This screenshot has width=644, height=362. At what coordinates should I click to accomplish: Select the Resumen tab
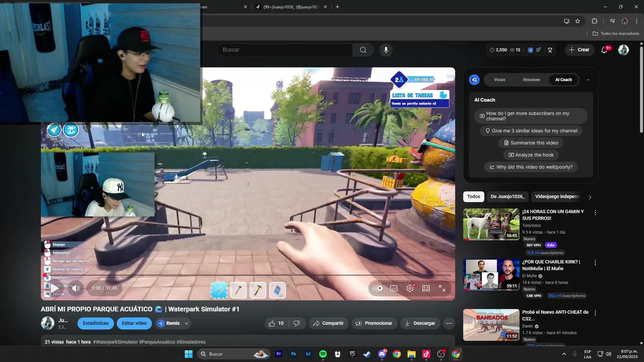[x=531, y=79]
